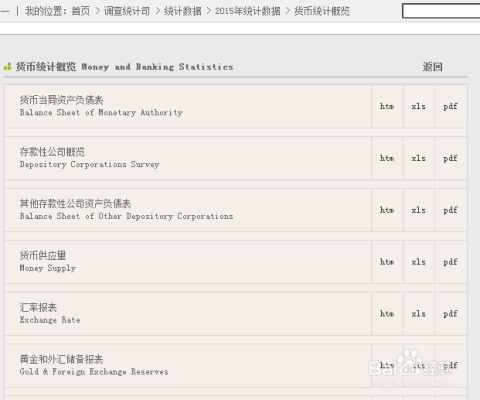This screenshot has height=400, width=480.
Task: Go to 首页 in the breadcrumb
Action: 81,11
